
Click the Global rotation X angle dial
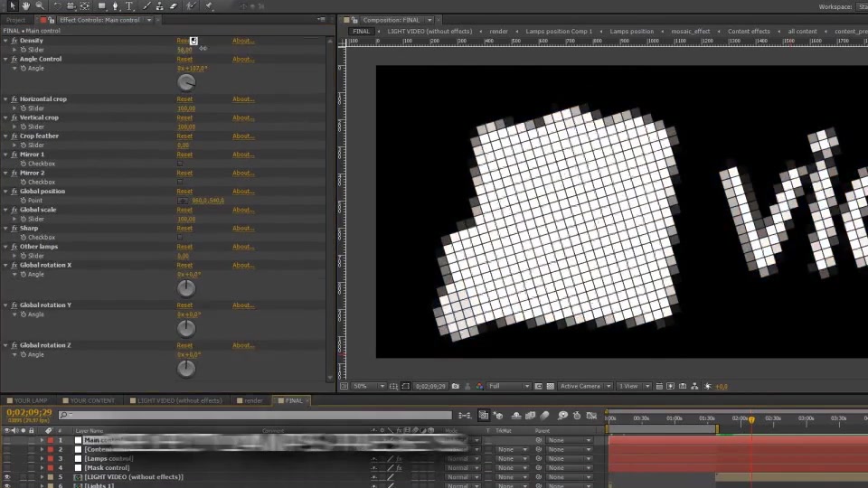(x=186, y=288)
